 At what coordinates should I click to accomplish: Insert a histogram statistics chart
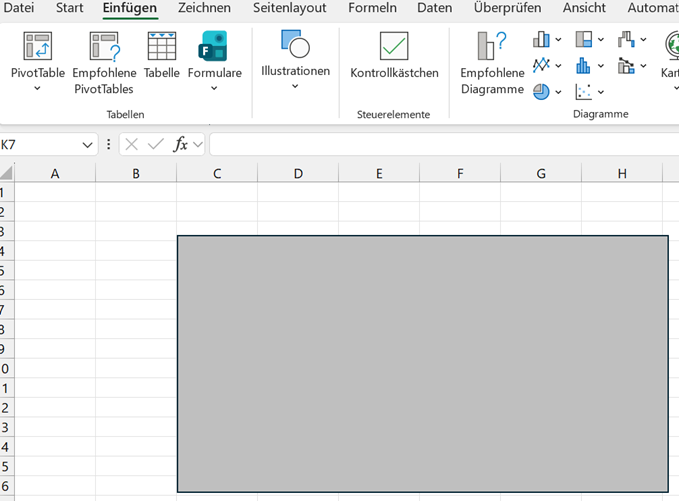[583, 66]
